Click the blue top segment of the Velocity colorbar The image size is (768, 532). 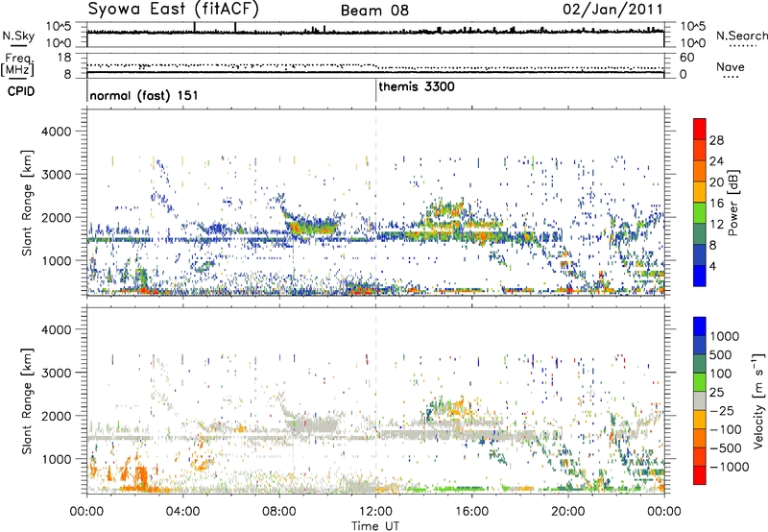[700, 326]
